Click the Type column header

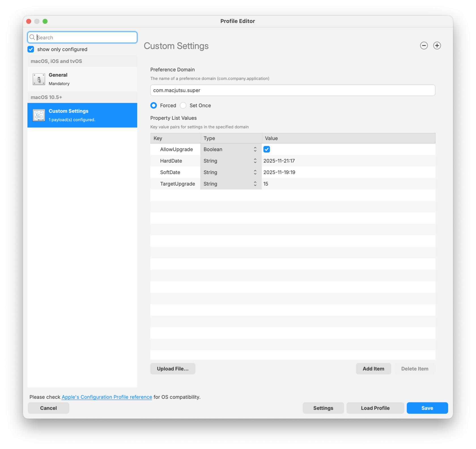(x=231, y=138)
